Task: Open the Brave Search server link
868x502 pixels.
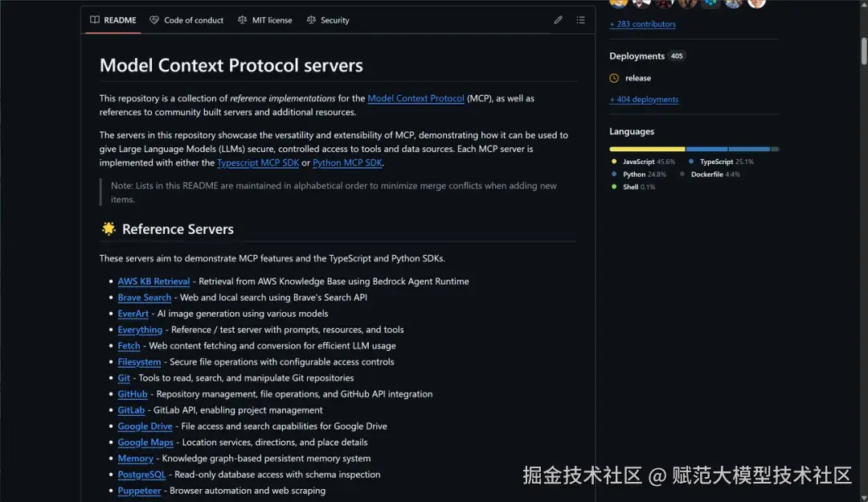Action: coord(145,297)
